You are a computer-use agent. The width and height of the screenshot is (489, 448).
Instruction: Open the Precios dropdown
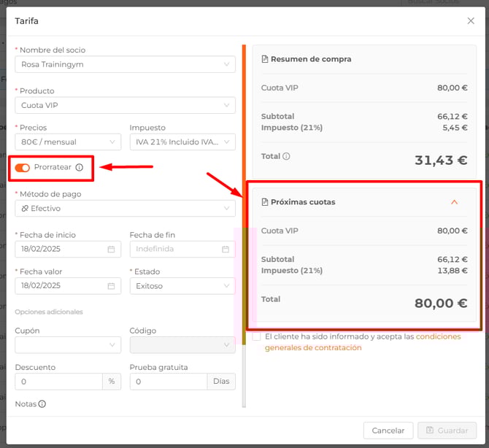point(68,142)
